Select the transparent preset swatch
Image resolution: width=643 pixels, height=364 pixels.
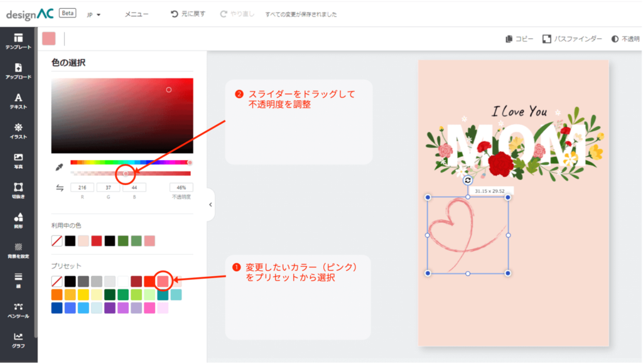point(57,281)
